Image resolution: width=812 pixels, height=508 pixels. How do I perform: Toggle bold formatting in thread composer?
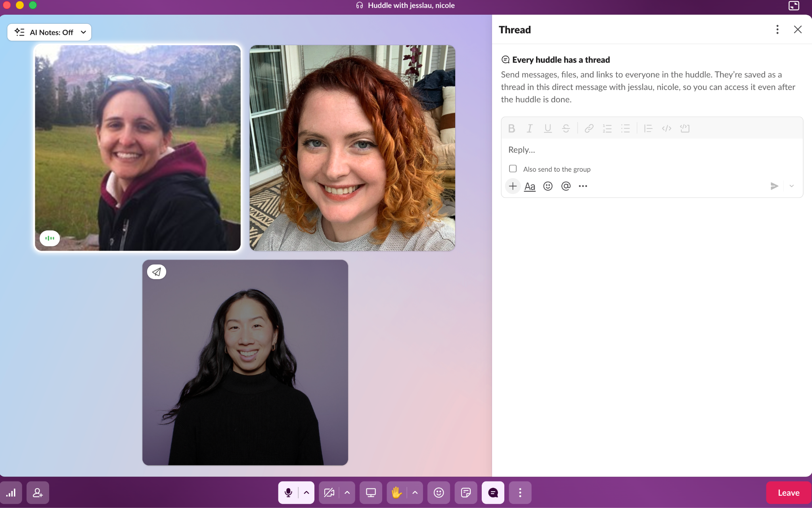(x=511, y=128)
